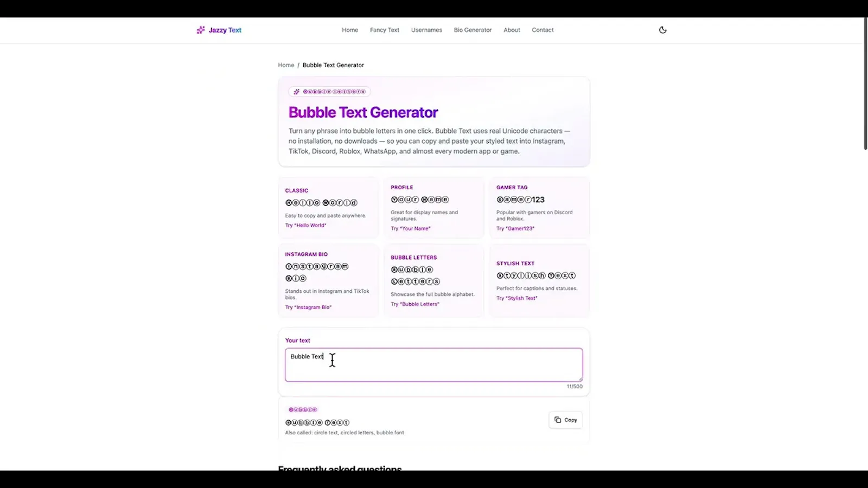Viewport: 868px width, 488px height.
Task: Go to the Usernames page
Action: [x=426, y=30]
